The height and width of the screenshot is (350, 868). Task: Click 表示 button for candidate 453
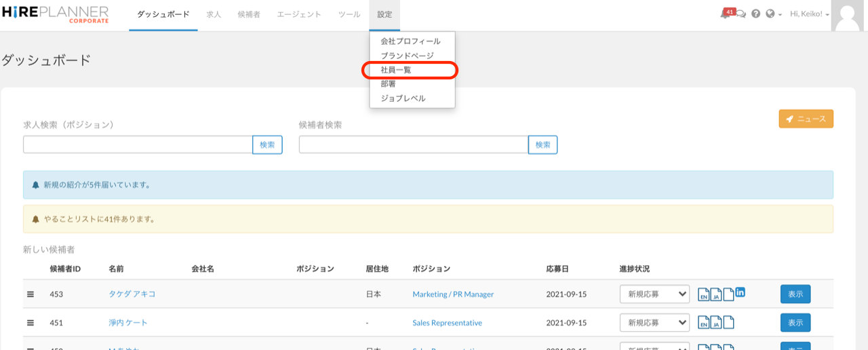[x=795, y=294]
